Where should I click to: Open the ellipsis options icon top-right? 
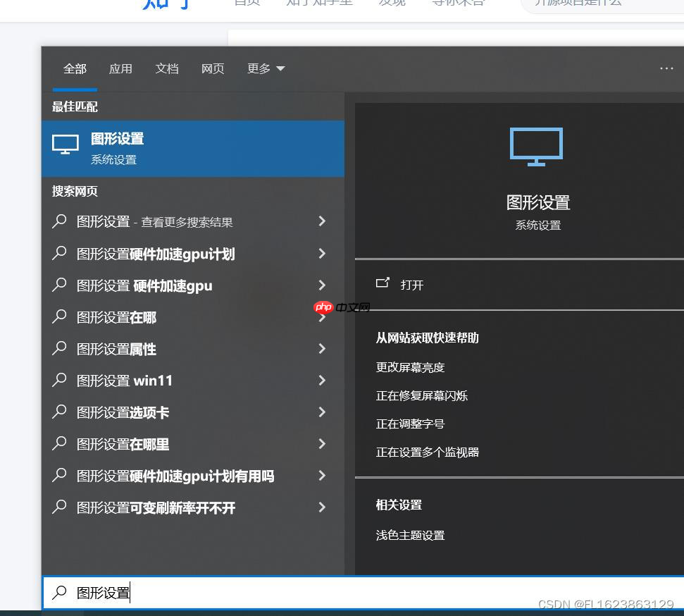[666, 68]
